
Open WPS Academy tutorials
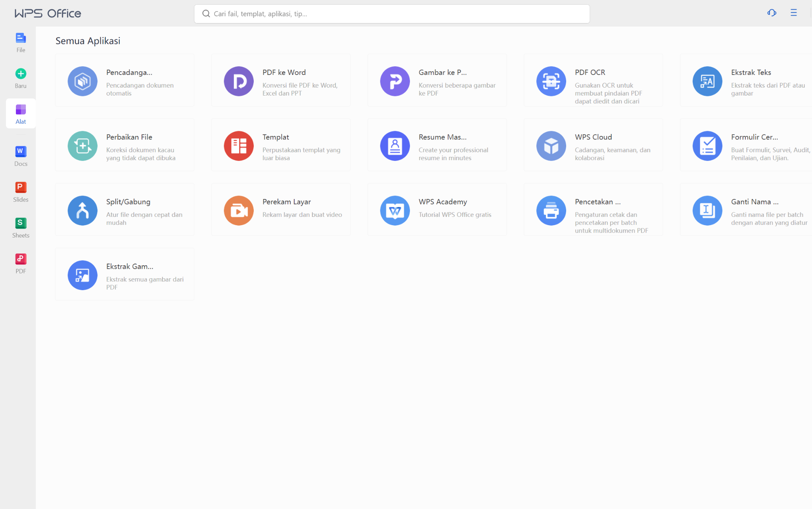tap(437, 209)
